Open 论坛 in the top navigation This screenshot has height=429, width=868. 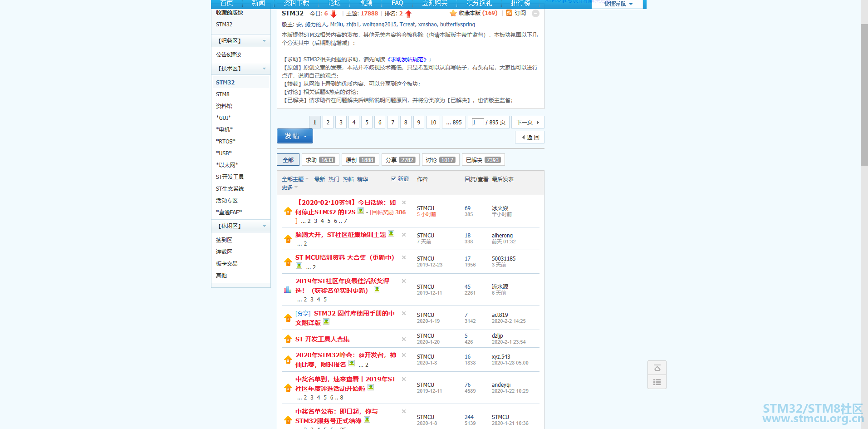pos(334,3)
